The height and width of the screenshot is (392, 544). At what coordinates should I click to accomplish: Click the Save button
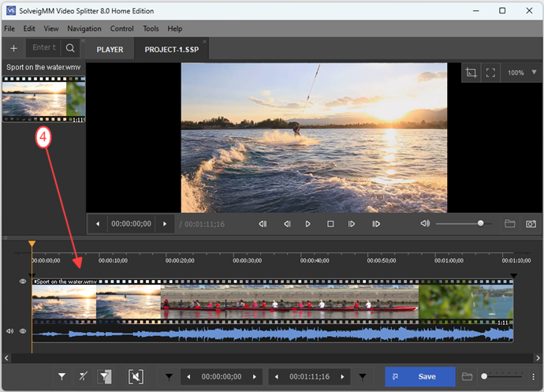[x=420, y=377]
